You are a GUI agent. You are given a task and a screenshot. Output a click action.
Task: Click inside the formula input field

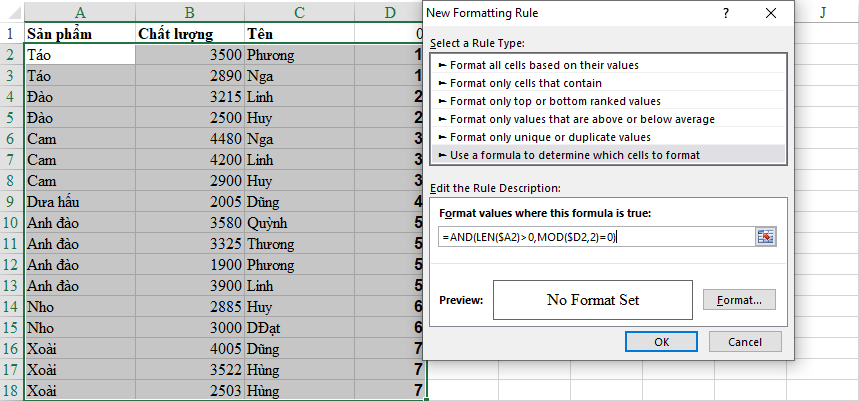[597, 237]
